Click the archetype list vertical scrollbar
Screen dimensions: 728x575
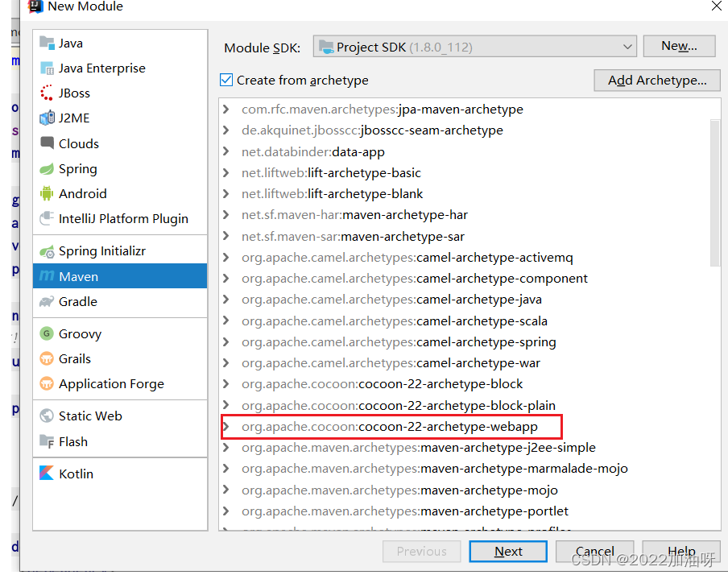coord(715,192)
